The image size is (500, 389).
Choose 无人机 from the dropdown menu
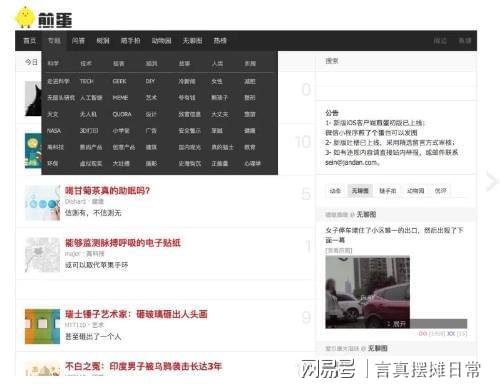(88, 114)
